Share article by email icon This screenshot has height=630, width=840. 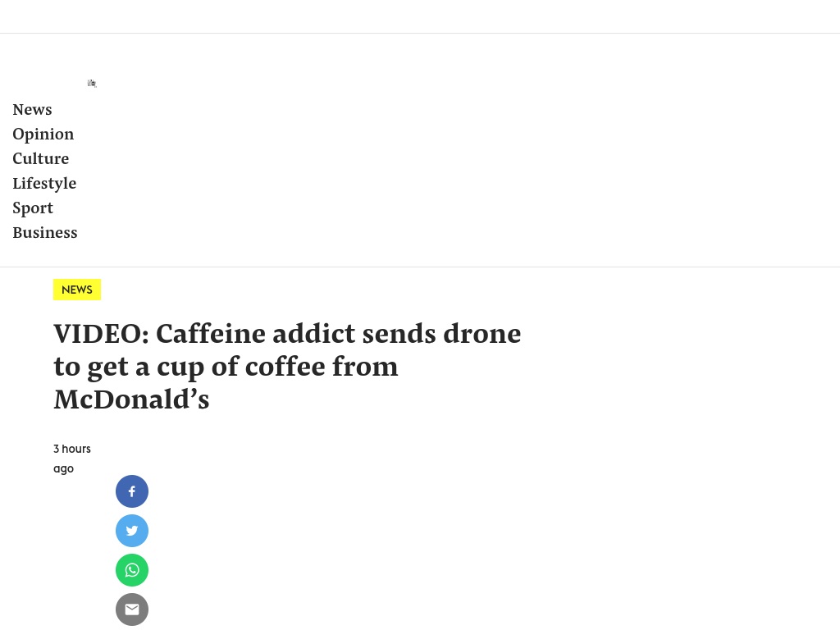tap(132, 609)
